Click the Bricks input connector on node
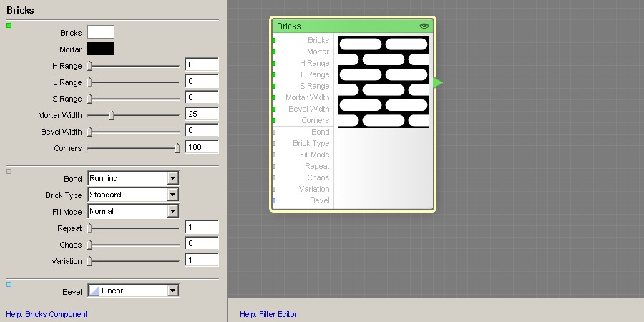644x322 pixels. tap(274, 41)
